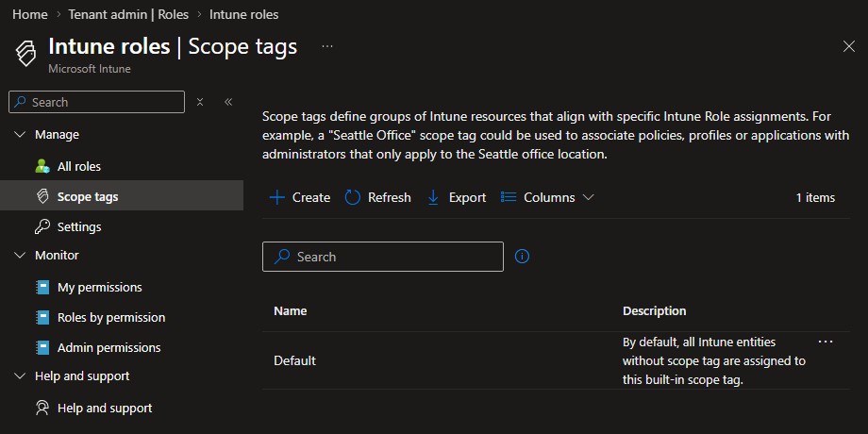Collapse Help and support section
Screen dimensions: 868x434
point(21,376)
